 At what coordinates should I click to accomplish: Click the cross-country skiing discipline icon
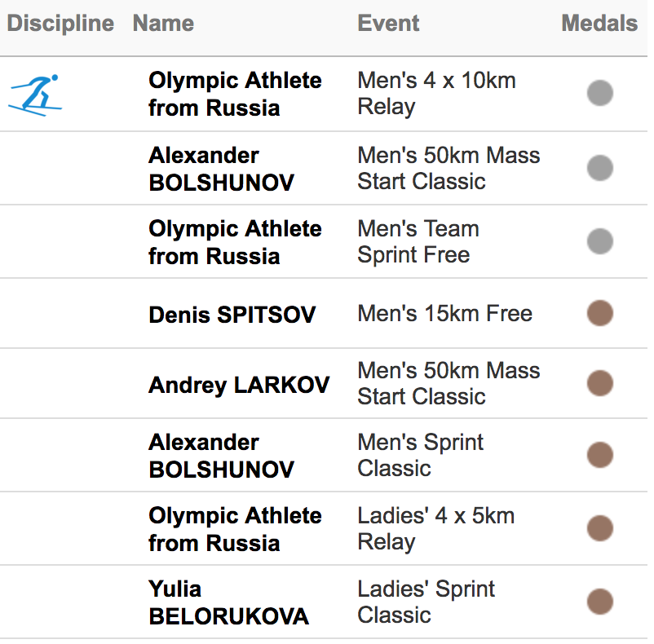35,95
